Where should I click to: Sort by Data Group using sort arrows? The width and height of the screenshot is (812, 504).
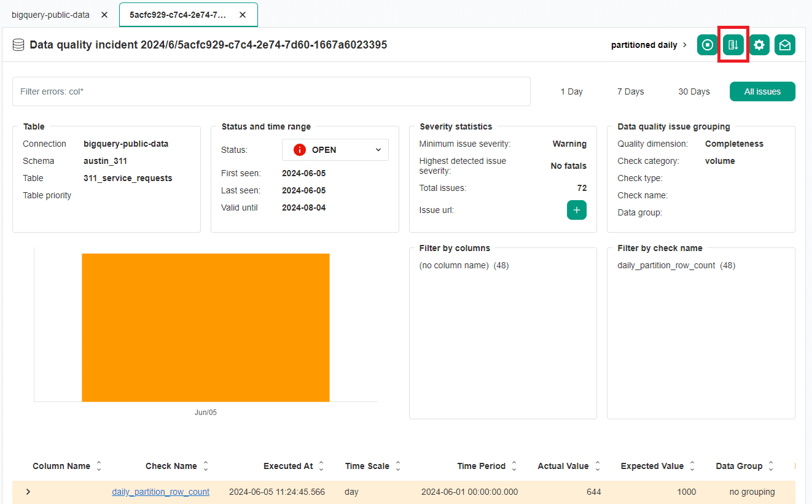tap(771, 466)
